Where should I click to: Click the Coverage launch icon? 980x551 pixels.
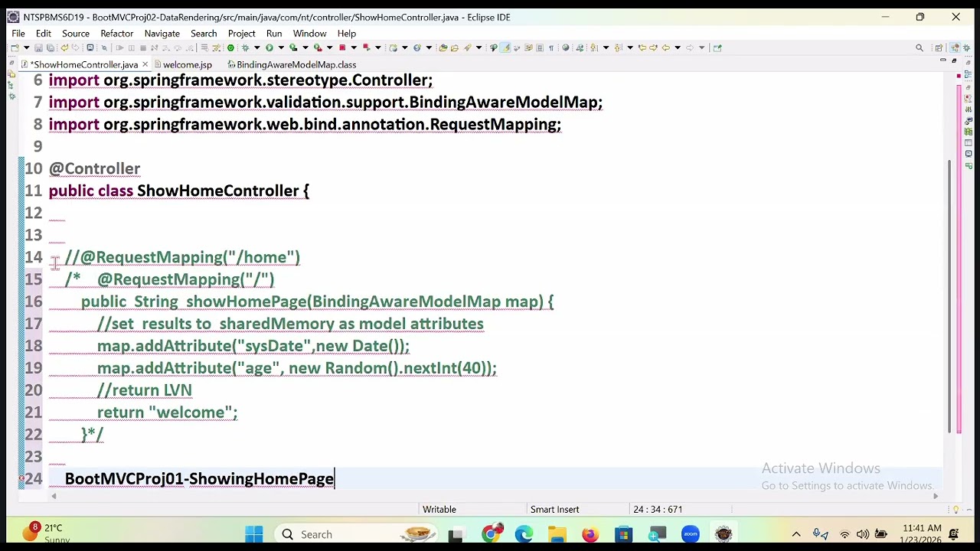point(293,47)
